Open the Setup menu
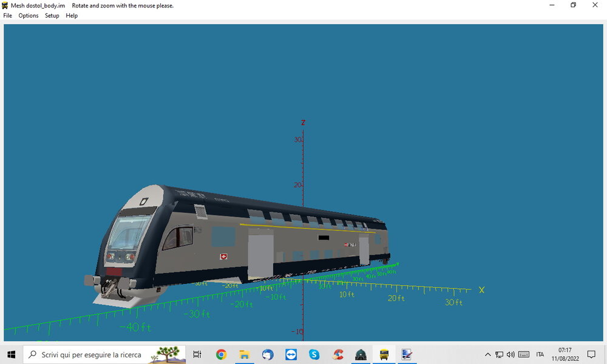Image resolution: width=607 pixels, height=364 pixels. (x=52, y=16)
